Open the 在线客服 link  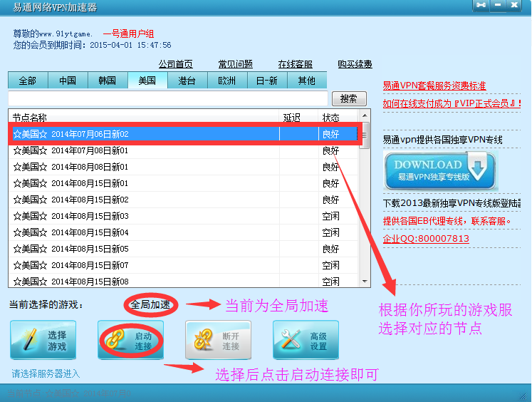coord(295,64)
